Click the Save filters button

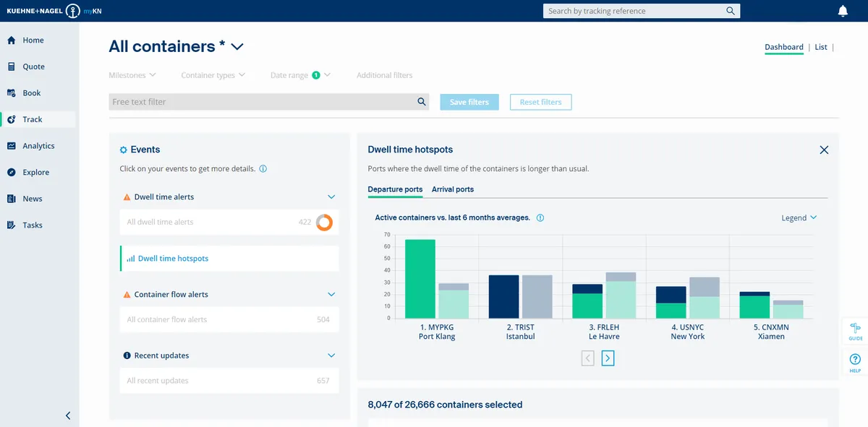[469, 102]
